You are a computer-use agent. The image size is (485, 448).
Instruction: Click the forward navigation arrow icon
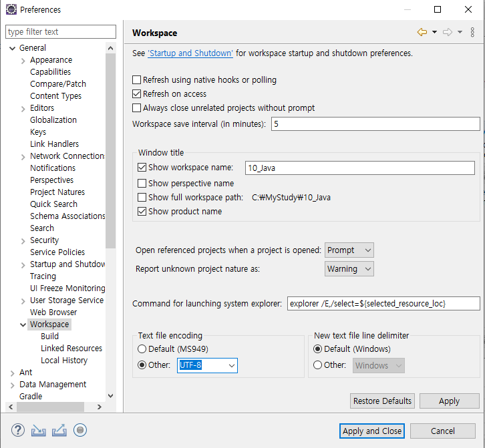point(448,32)
